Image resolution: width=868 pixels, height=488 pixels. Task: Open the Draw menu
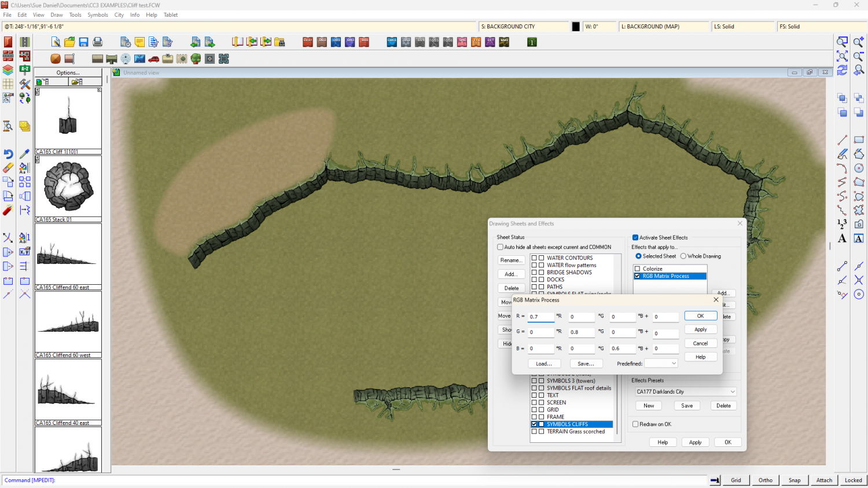point(57,15)
